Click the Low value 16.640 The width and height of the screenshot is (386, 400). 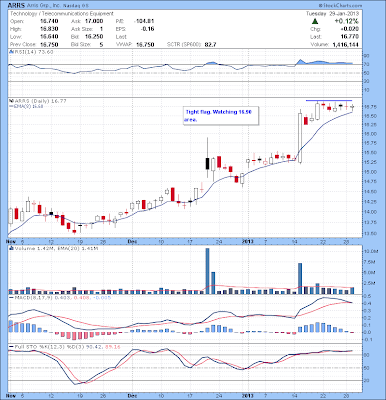(x=49, y=37)
